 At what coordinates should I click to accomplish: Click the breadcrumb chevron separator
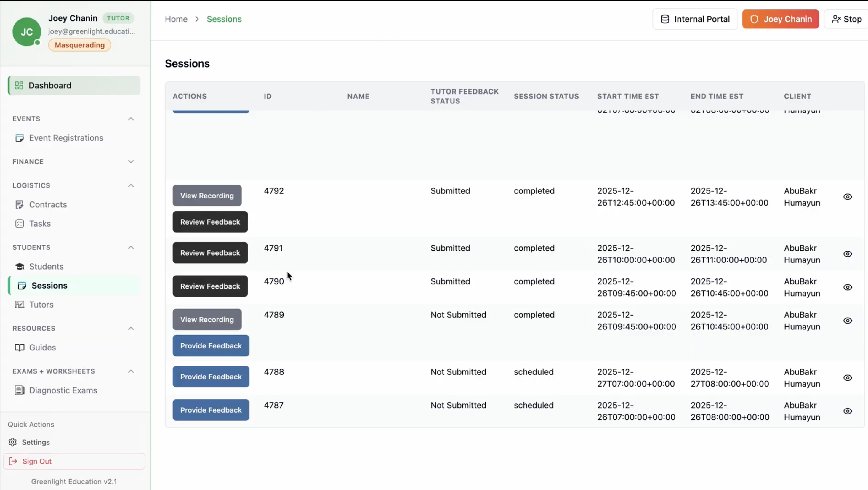click(197, 19)
